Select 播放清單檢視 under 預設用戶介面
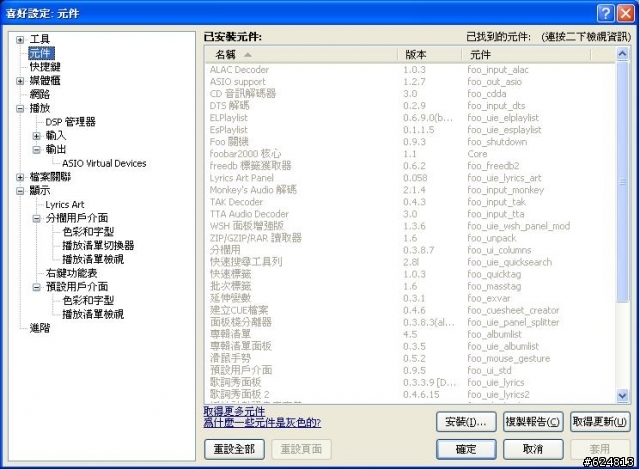Viewport: 640px width, 470px height. point(93,314)
